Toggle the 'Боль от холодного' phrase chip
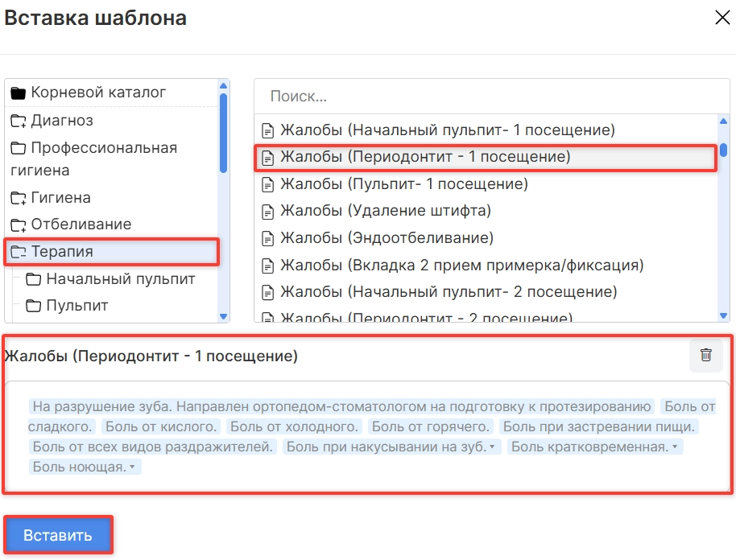Viewport: 736px width, 560px height. [x=294, y=427]
